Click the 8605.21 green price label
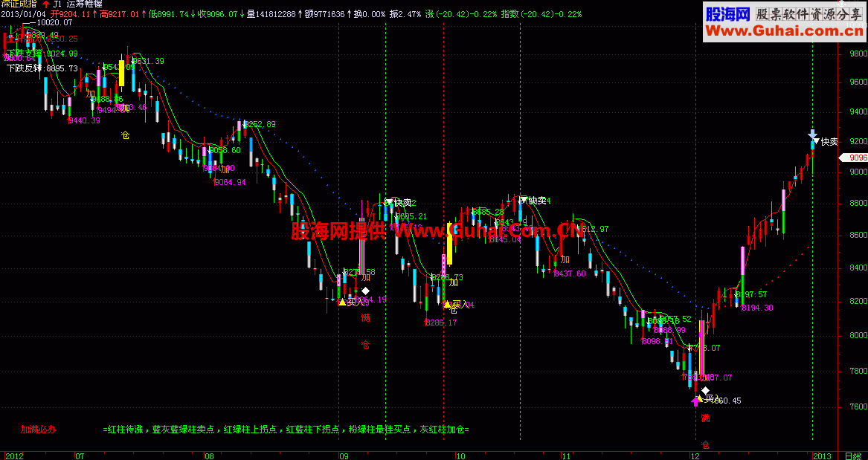Screen dimensions: 868x460 411,216
